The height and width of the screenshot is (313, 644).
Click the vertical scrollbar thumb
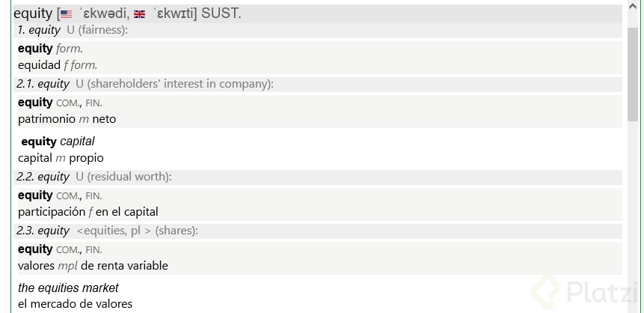pyautogui.click(x=634, y=73)
